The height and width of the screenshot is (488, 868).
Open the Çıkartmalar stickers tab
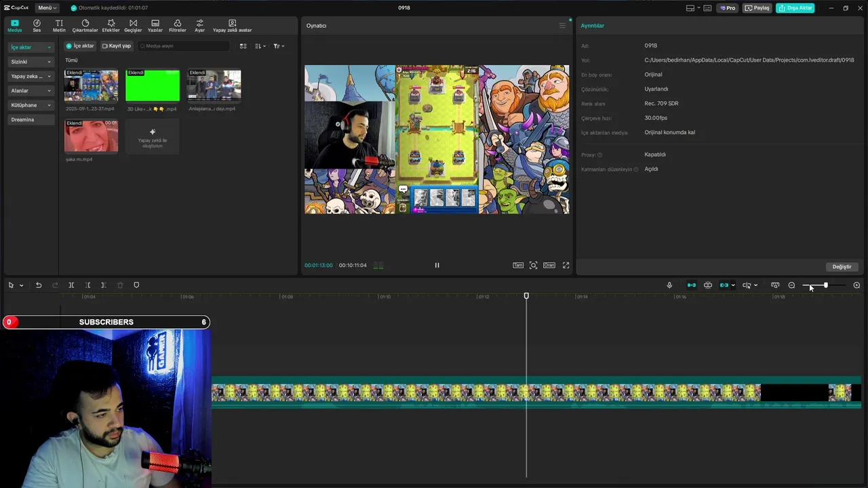[85, 26]
